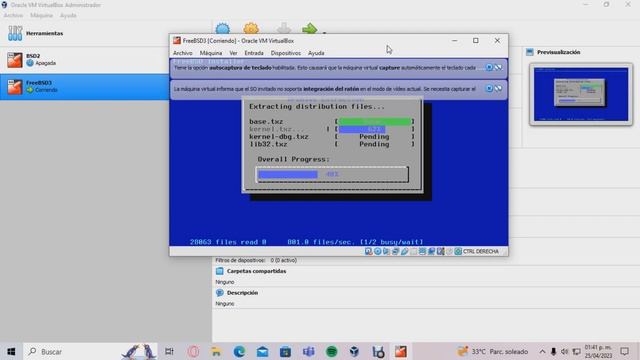The width and height of the screenshot is (640, 360).
Task: Open Ayuda menu in FreeBSD3 window
Action: coord(316,53)
